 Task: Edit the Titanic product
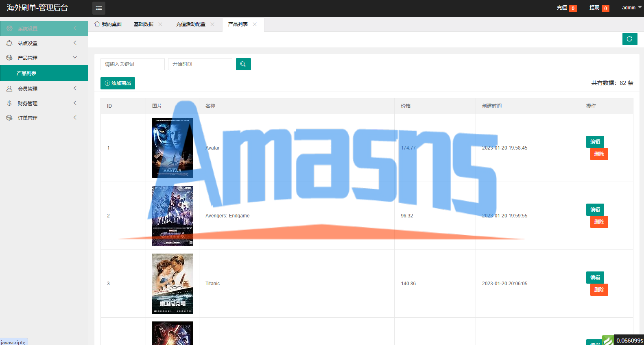[x=595, y=278]
